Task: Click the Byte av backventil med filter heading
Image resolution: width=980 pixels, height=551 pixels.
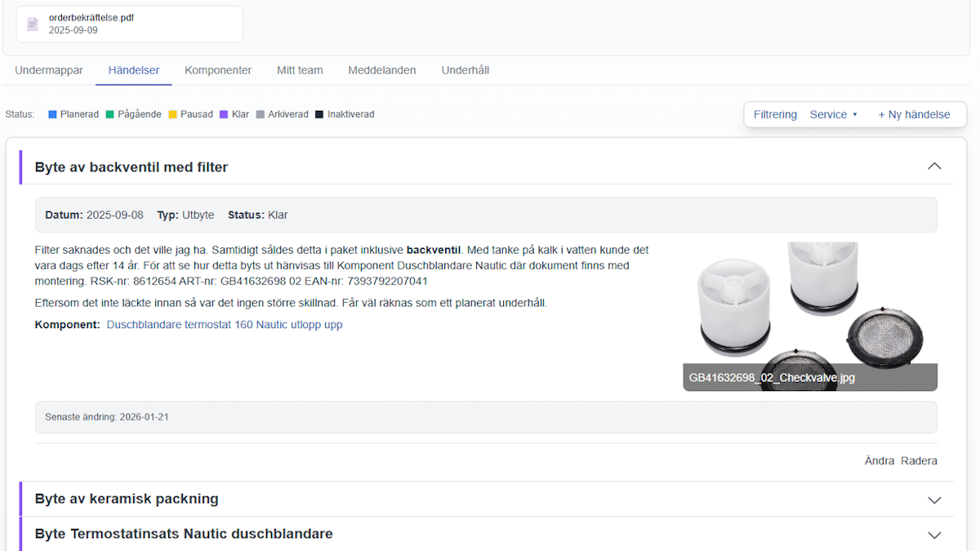Action: [x=131, y=167]
